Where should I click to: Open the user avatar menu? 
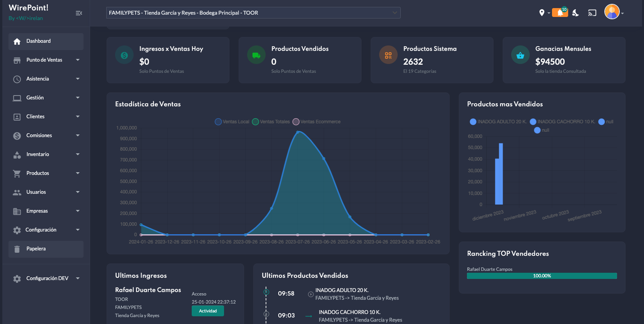tap(612, 12)
